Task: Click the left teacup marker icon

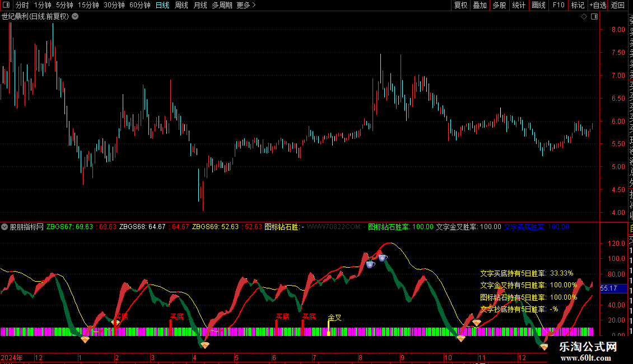Action: (x=370, y=264)
